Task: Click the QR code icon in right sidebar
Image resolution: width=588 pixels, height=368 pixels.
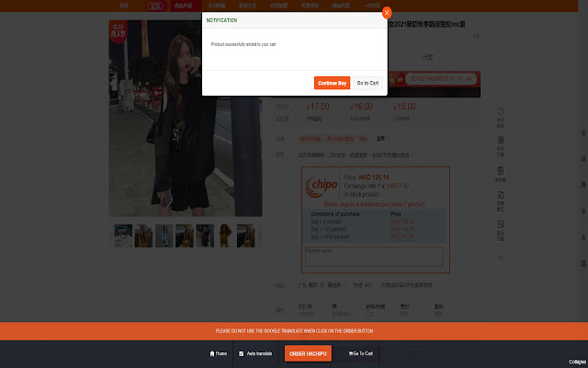Action: pos(500,140)
